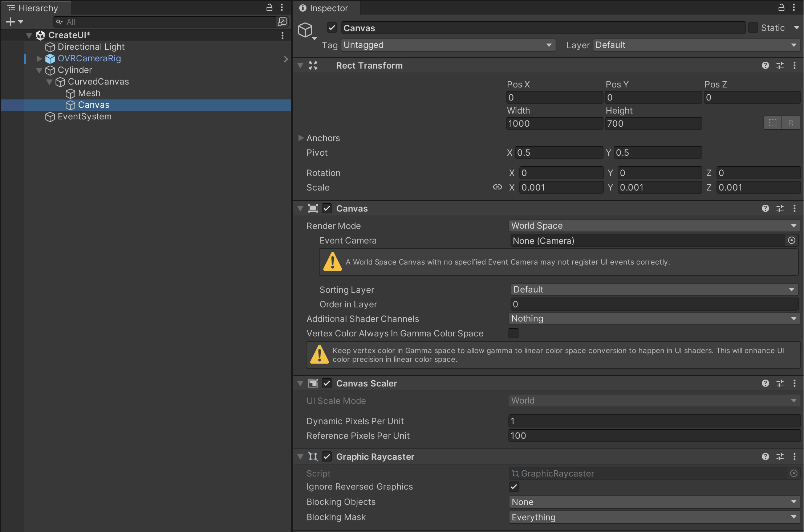This screenshot has height=532, width=804.
Task: Expand the Anchors section
Action: 301,138
